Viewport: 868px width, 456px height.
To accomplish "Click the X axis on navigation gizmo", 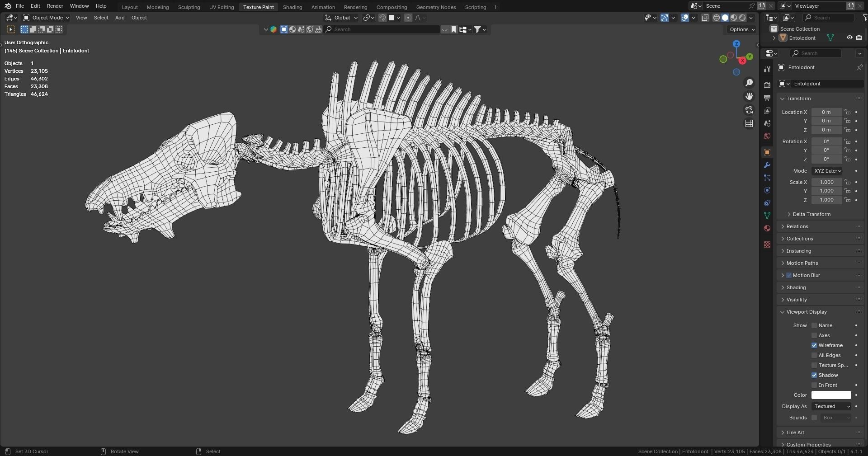I will tap(742, 61).
